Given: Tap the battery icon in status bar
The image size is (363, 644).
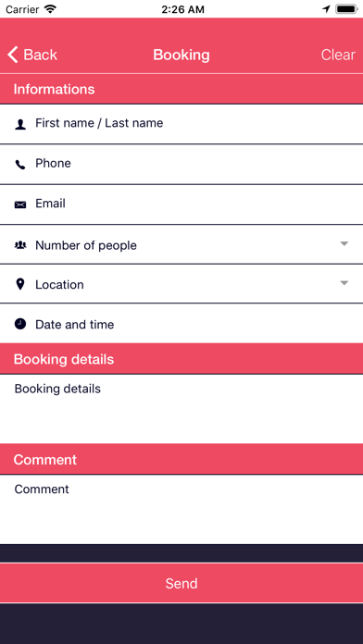Looking at the screenshot, I should [x=345, y=9].
